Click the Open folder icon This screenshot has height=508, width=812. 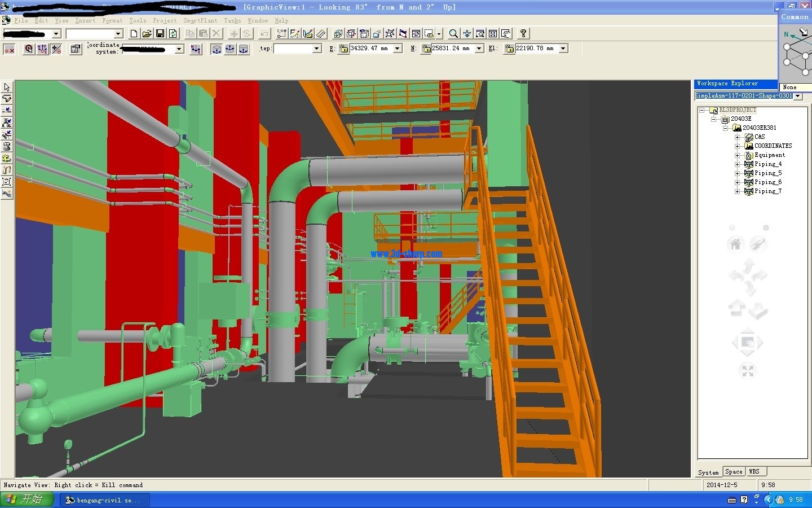[147, 34]
